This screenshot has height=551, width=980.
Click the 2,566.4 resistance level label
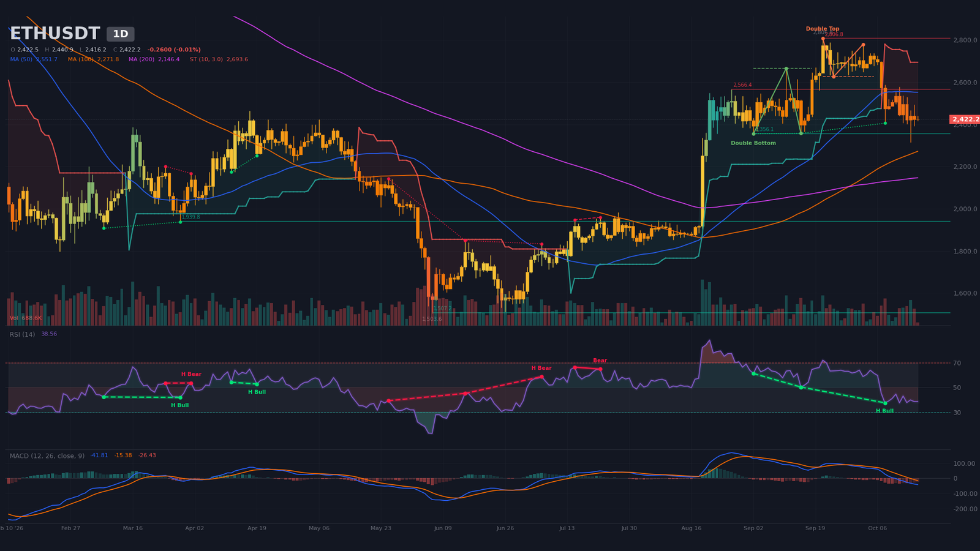tap(742, 85)
